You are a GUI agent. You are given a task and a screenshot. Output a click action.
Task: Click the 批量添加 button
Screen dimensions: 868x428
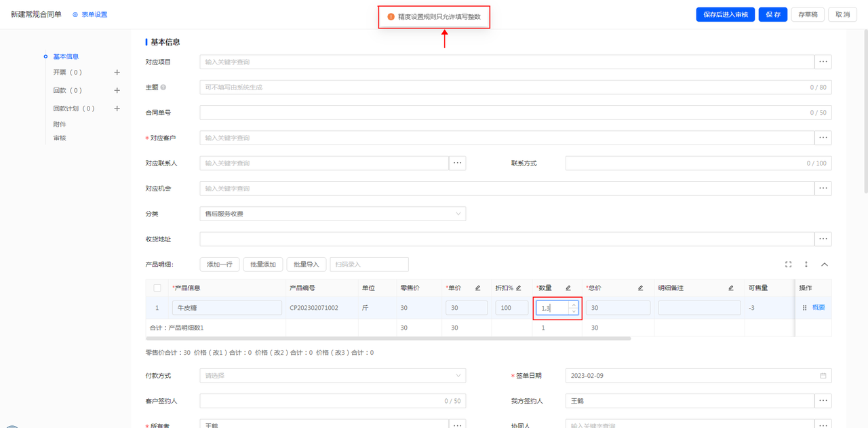pyautogui.click(x=263, y=265)
